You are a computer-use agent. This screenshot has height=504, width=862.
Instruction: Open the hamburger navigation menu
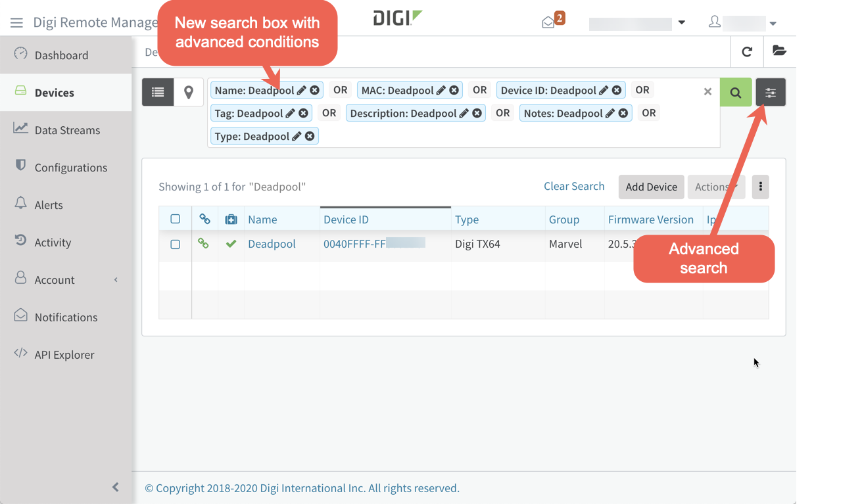(16, 23)
